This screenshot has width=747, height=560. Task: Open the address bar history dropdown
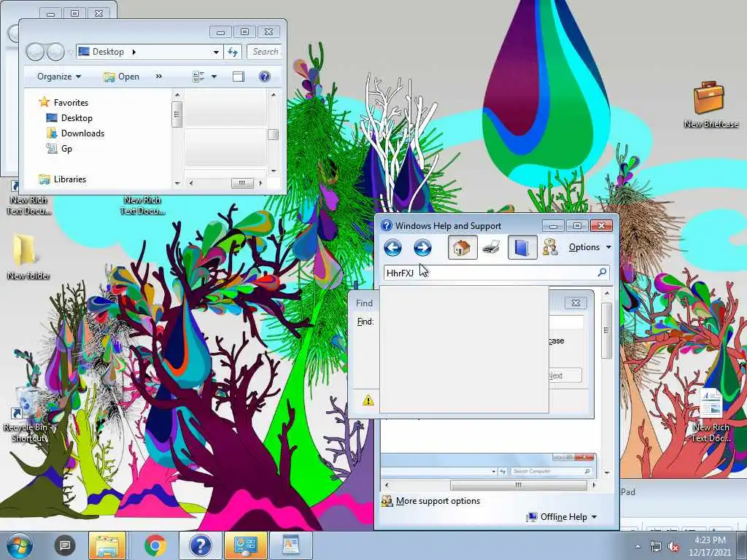click(216, 52)
